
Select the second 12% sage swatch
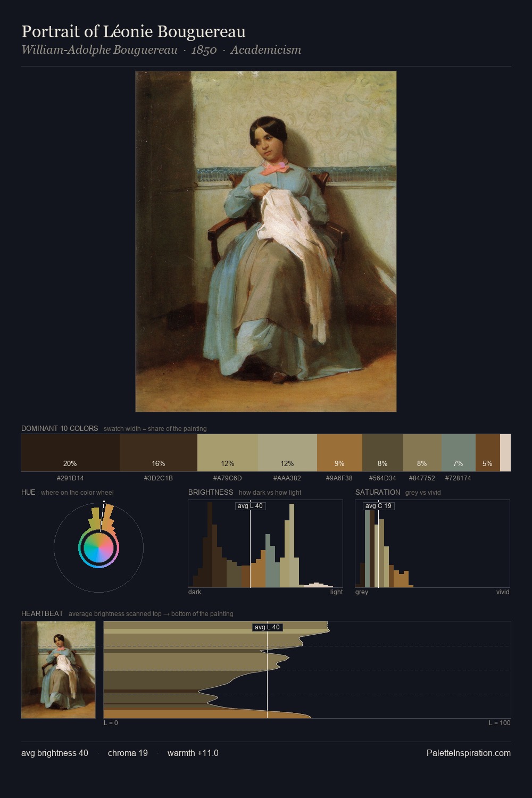(287, 453)
